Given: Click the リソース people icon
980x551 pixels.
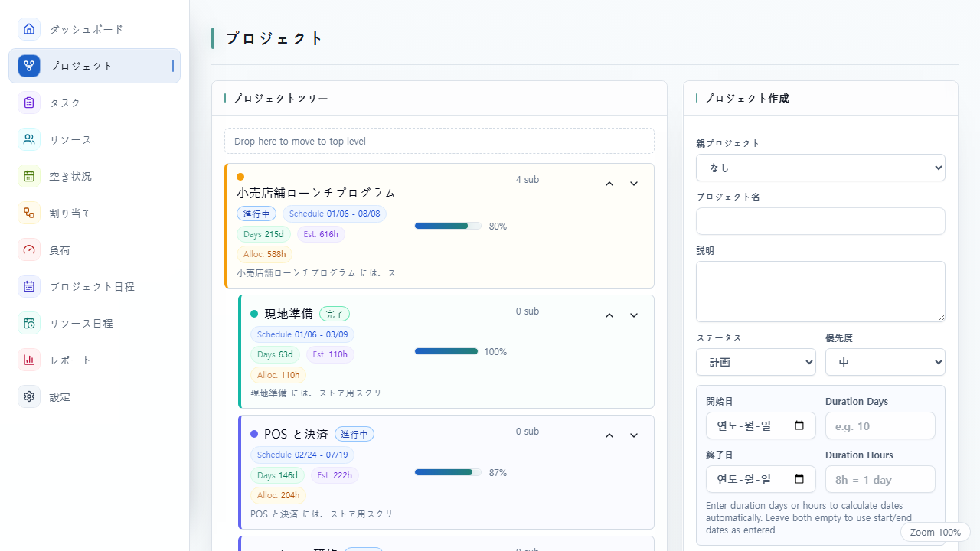Looking at the screenshot, I should coord(29,139).
